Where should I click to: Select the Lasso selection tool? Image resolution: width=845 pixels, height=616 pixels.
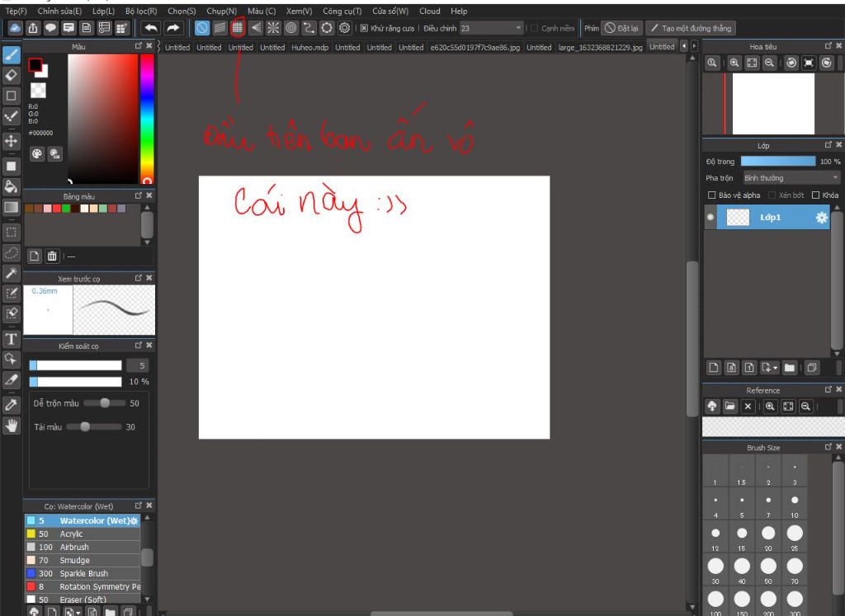click(12, 252)
